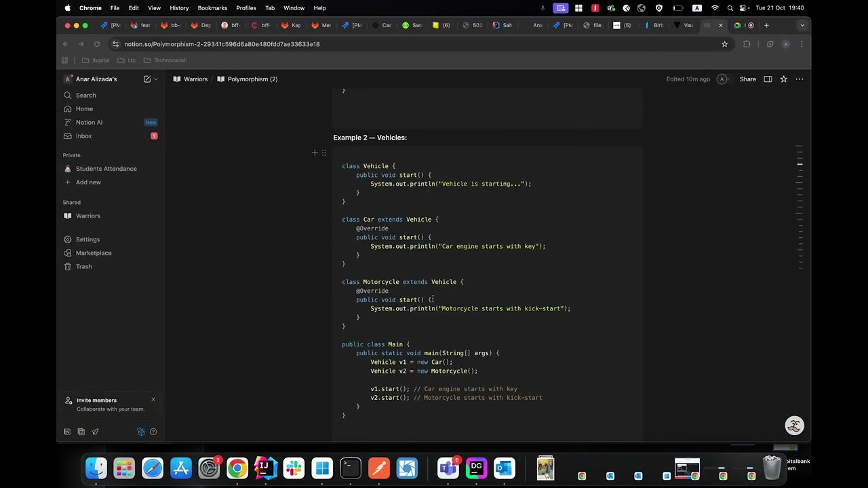Create a new page with compose icon
This screenshot has width=868, height=488.
pyautogui.click(x=147, y=79)
